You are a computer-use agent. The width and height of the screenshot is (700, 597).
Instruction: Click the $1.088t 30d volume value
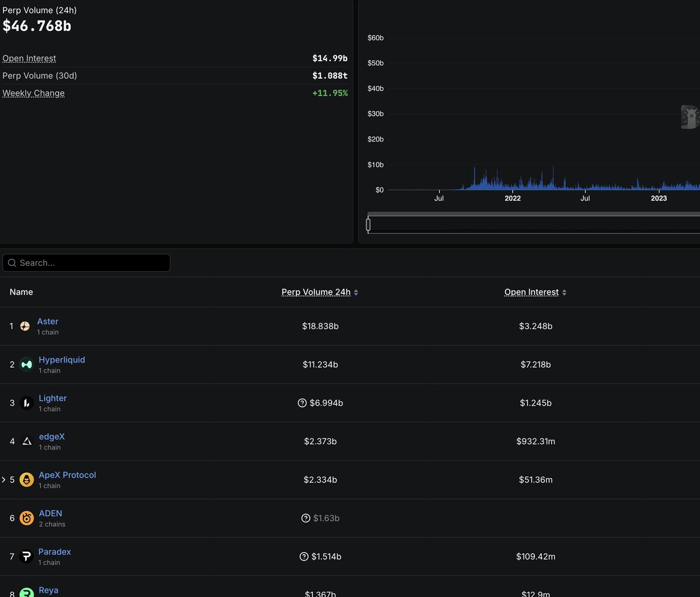(330, 76)
